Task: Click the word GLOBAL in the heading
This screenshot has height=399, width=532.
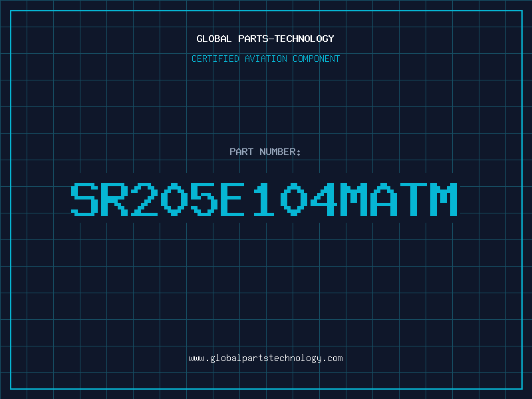Action: coord(213,39)
